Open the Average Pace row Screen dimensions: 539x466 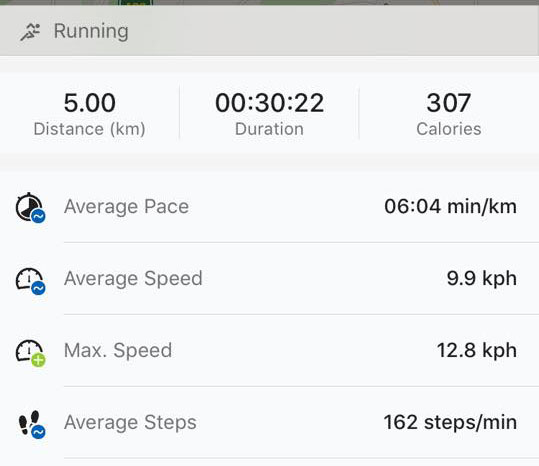click(x=270, y=207)
